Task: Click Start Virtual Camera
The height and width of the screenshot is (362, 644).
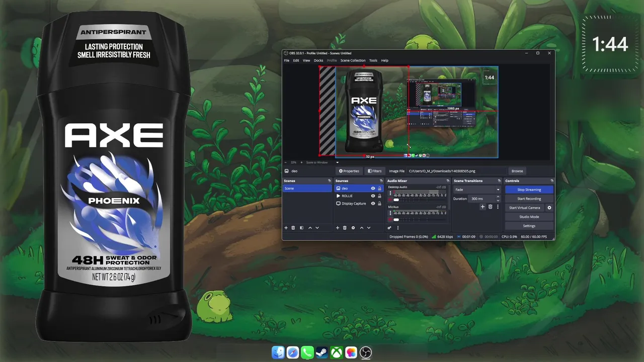Action: 525,208
